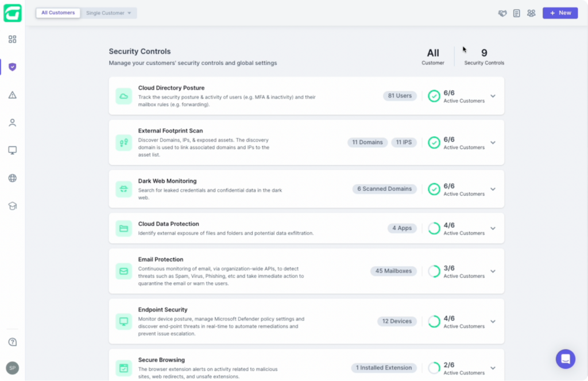The image size is (588, 381).
Task: Click the handshake icon in top bar
Action: (x=502, y=13)
